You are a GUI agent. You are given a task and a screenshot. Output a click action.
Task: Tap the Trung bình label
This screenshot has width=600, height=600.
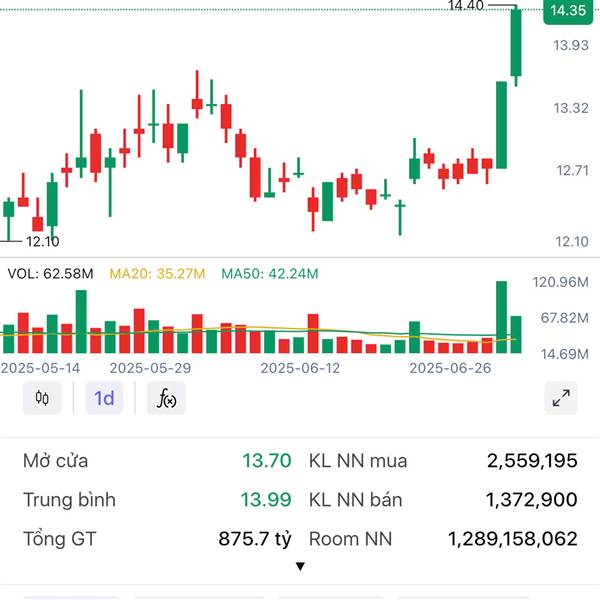[69, 499]
